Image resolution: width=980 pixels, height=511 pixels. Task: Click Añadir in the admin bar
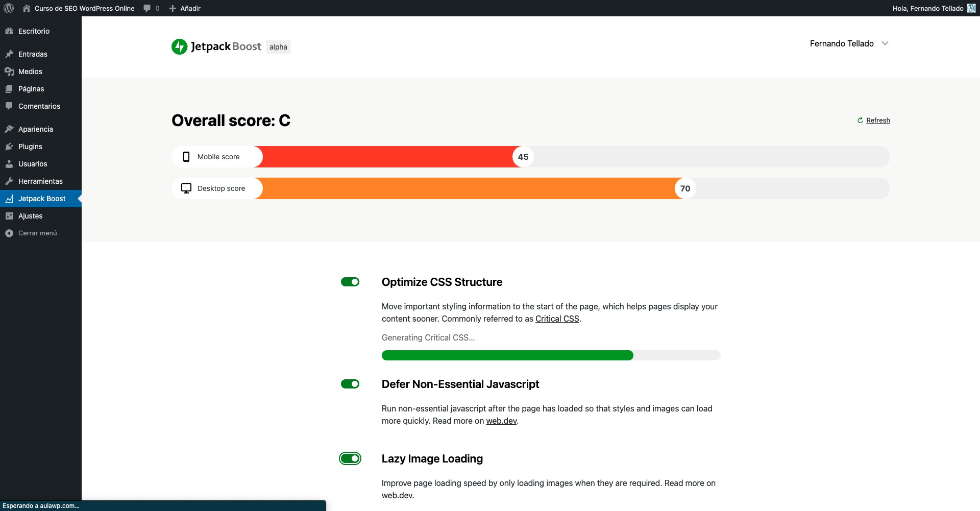pyautogui.click(x=190, y=8)
